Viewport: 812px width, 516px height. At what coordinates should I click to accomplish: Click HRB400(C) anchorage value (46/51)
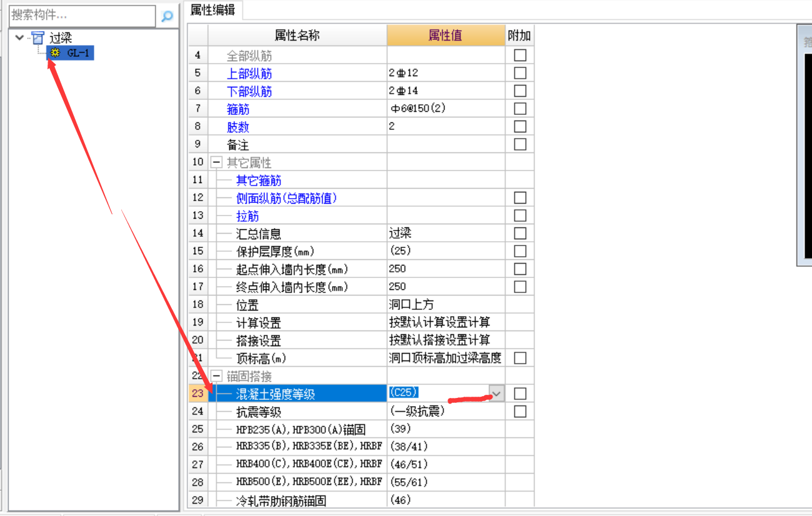446,465
